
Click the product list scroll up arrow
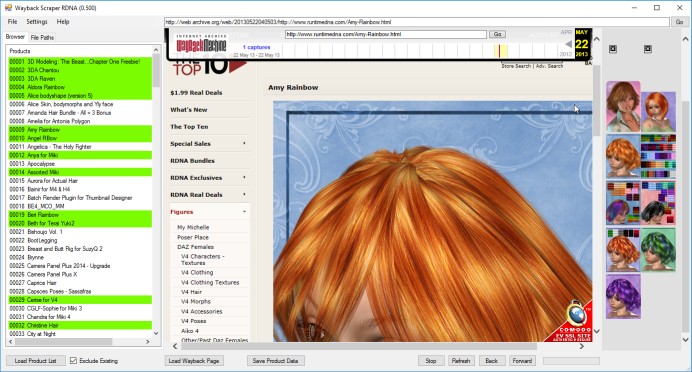pos(156,50)
